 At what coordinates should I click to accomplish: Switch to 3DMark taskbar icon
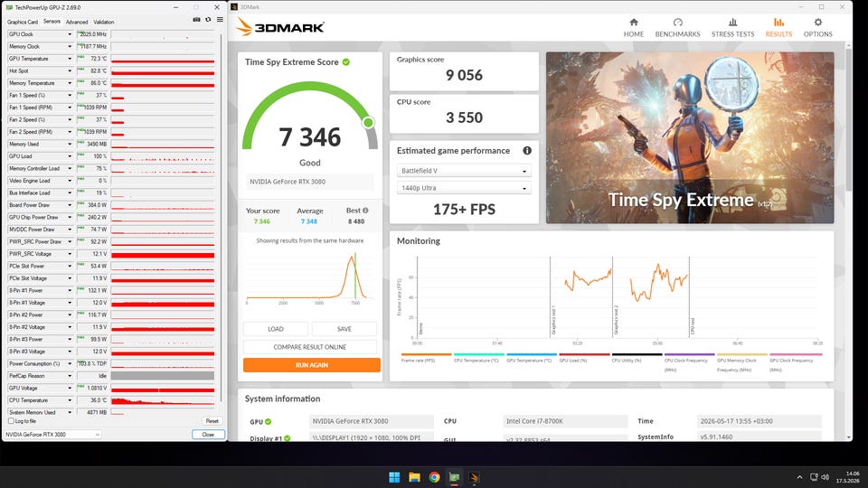click(x=474, y=477)
